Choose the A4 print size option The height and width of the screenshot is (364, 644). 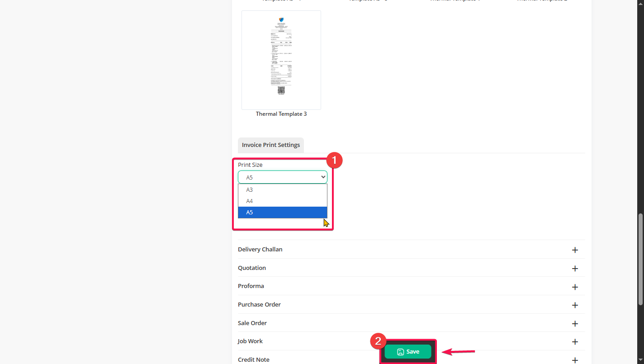click(x=282, y=201)
